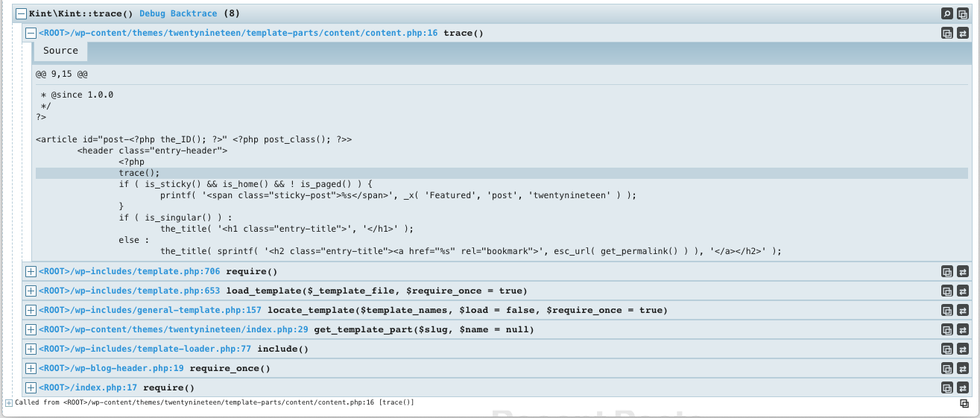Show access path for template-loader.php include() row

coord(963,349)
